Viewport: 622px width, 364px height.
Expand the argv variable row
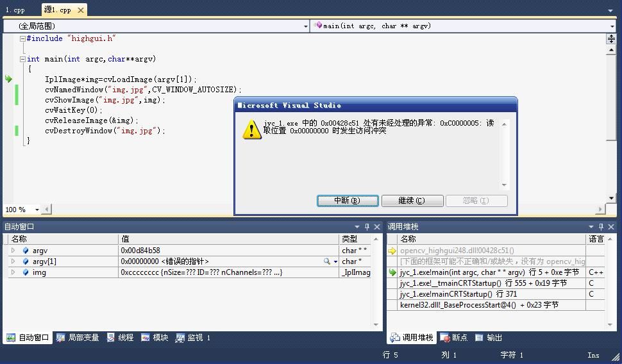tap(13, 250)
